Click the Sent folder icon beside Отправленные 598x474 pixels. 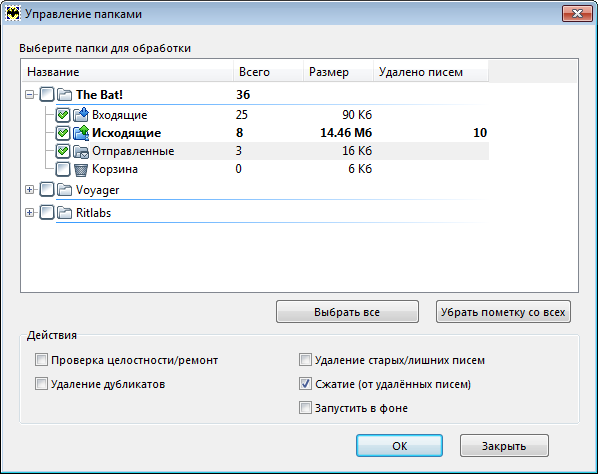click(x=81, y=151)
